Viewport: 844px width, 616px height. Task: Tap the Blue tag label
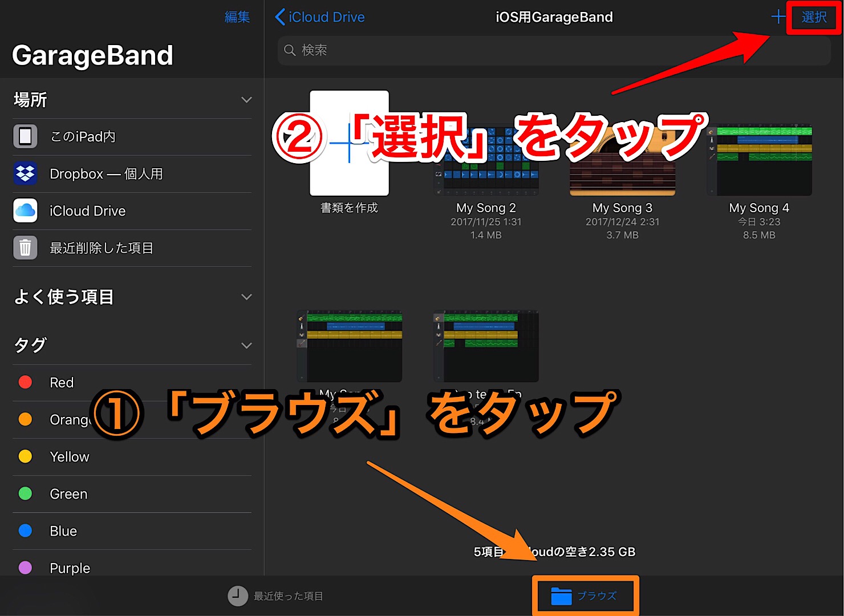click(x=63, y=530)
